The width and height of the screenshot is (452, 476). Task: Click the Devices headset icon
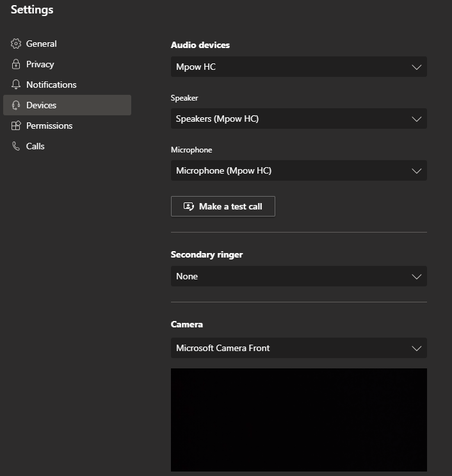[x=16, y=105]
